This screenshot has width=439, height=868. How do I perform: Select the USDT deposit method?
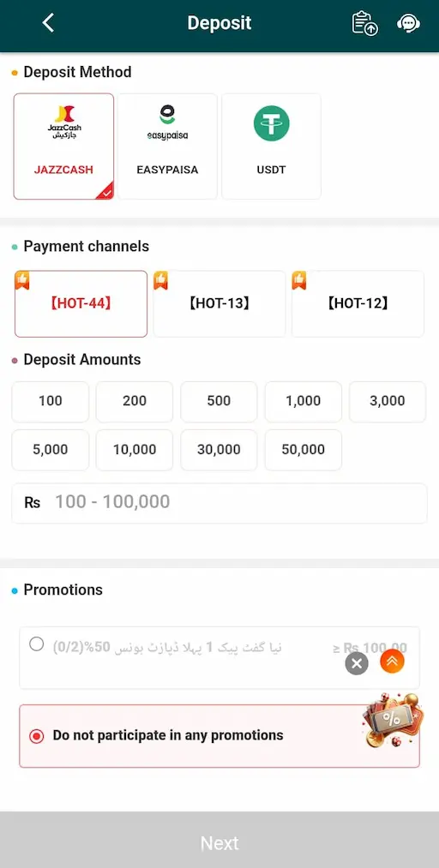click(x=271, y=147)
